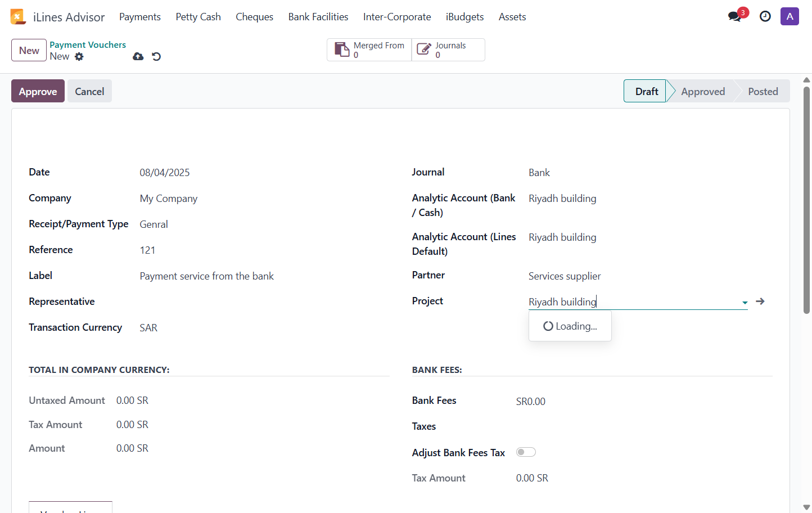The height and width of the screenshot is (513, 812).
Task: Open Analytic Account Lines Default dropdown
Action: [x=638, y=237]
